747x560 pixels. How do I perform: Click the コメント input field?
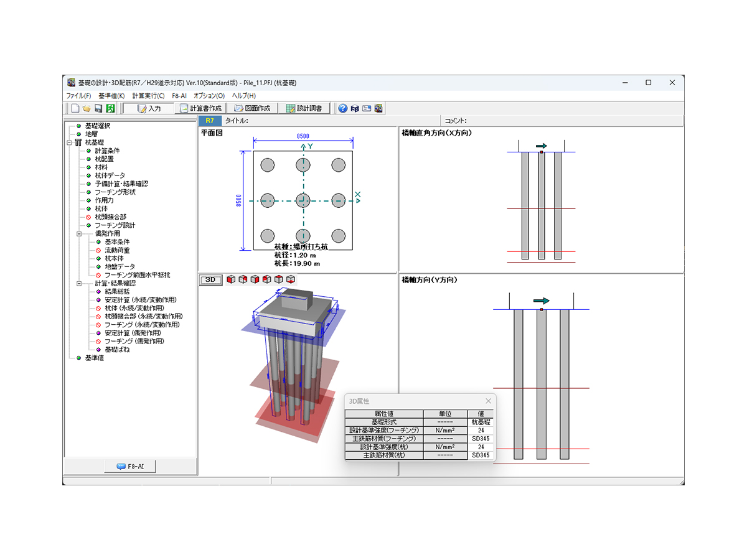coord(574,121)
